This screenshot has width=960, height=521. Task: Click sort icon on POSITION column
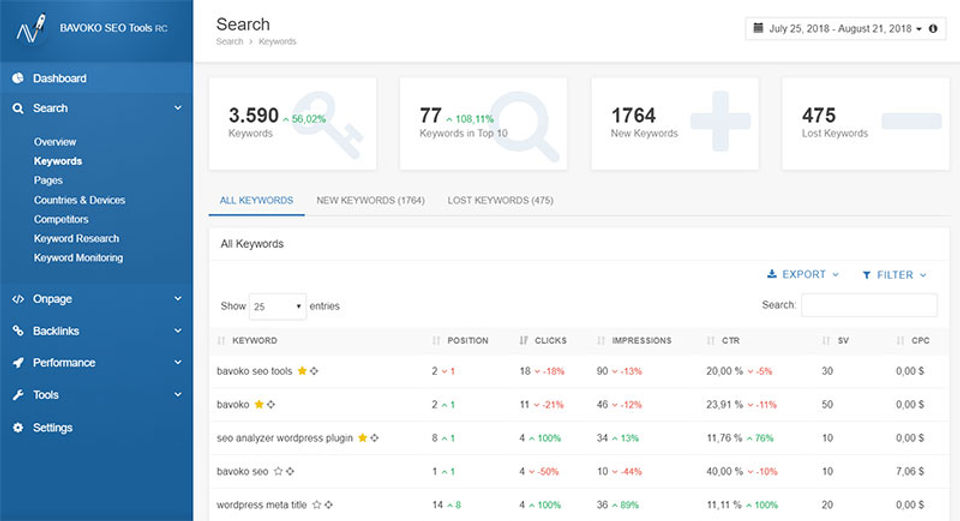[436, 340]
